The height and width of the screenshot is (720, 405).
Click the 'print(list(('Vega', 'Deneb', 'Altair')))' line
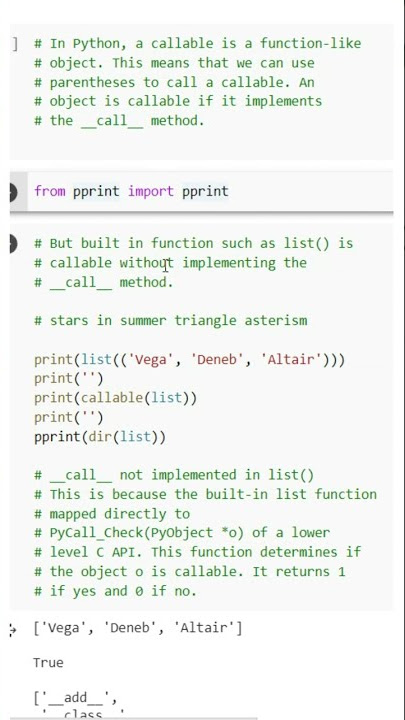189,359
